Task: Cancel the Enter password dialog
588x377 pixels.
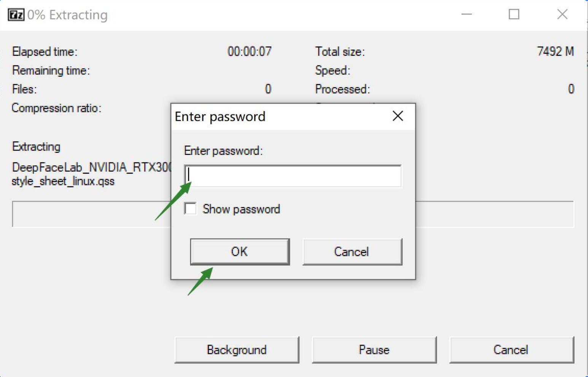Action: (x=352, y=252)
